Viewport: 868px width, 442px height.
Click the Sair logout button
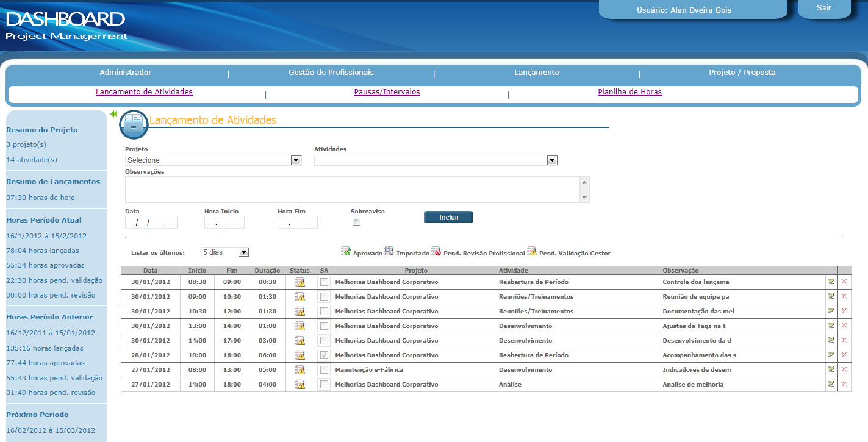(823, 8)
